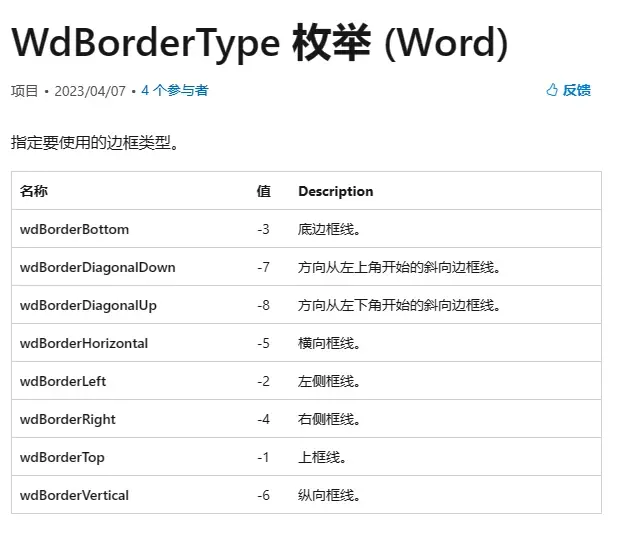Click the 项目 label
Viewport: 629px width, 536px height.
[24, 91]
